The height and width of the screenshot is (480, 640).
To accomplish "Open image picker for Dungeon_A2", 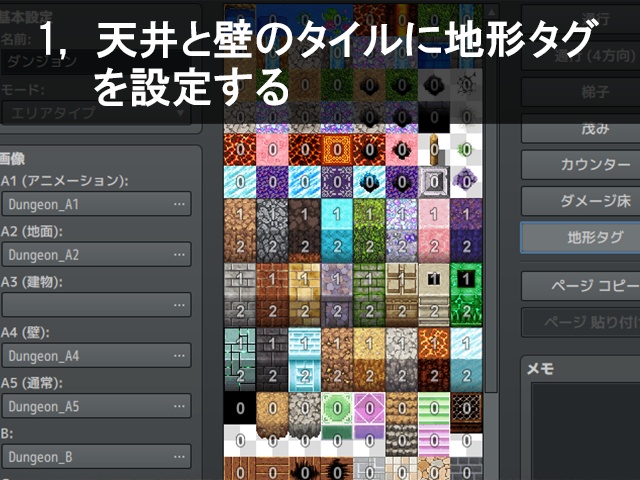I will (x=96, y=255).
